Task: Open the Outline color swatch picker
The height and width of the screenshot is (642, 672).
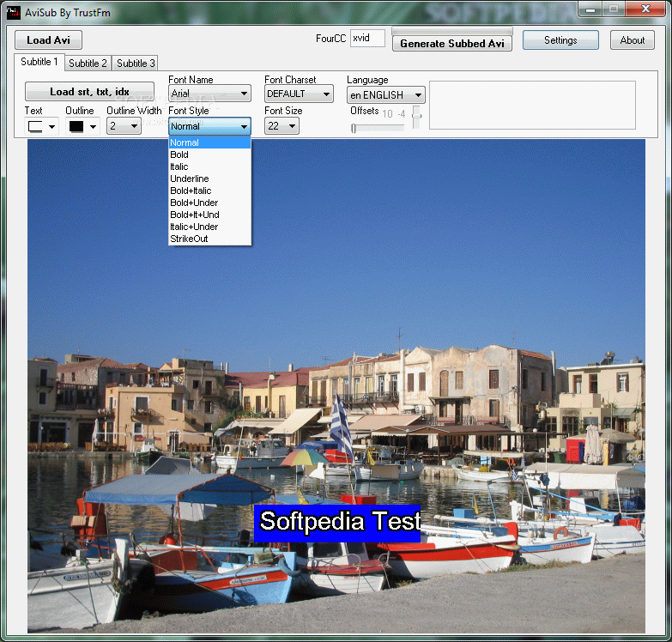Action: coord(82,126)
